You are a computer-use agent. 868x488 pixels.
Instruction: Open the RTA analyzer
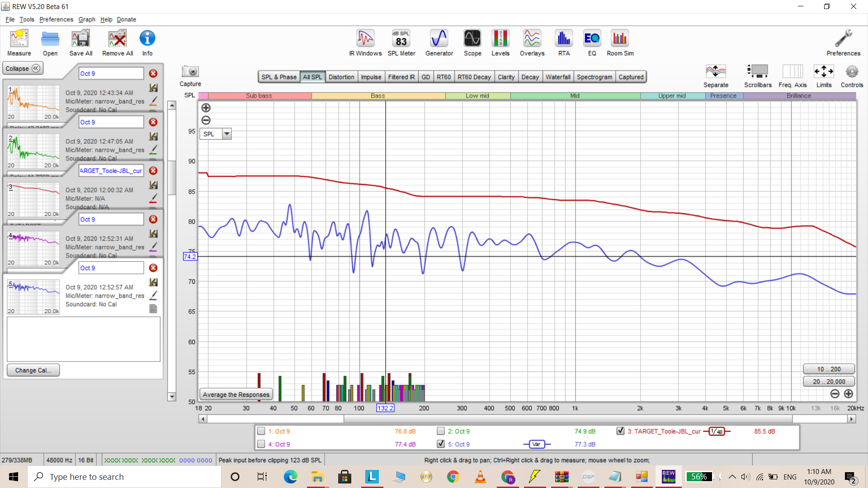pos(564,43)
